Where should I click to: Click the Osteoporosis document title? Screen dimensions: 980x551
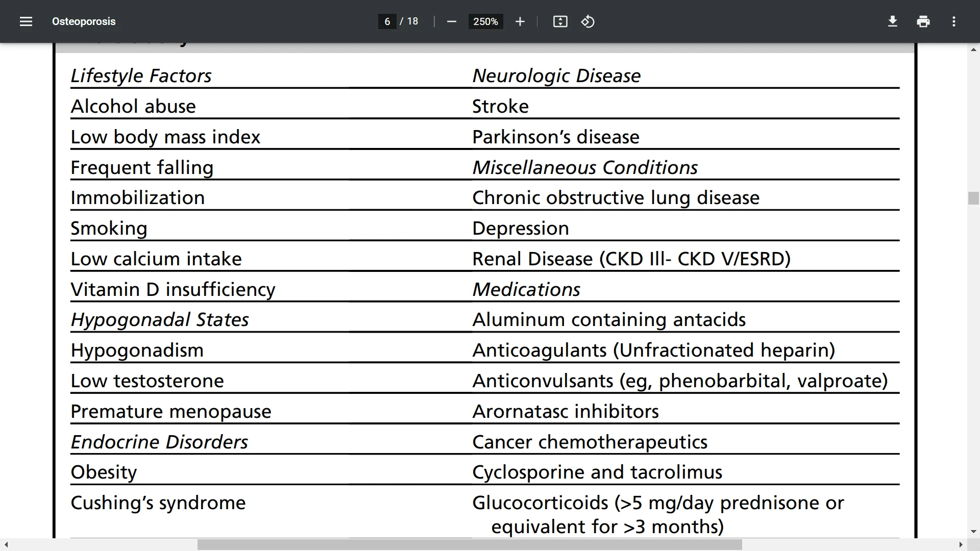pyautogui.click(x=84, y=21)
